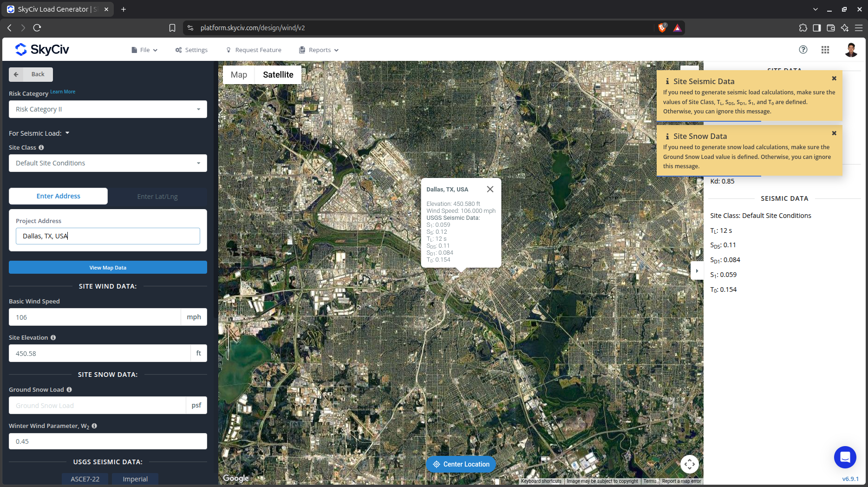Click Site Class info icon
868x487 pixels.
point(41,147)
